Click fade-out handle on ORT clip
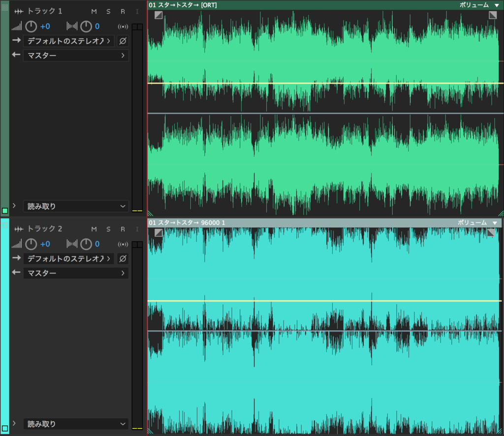The width and height of the screenshot is (504, 436). coord(493,15)
